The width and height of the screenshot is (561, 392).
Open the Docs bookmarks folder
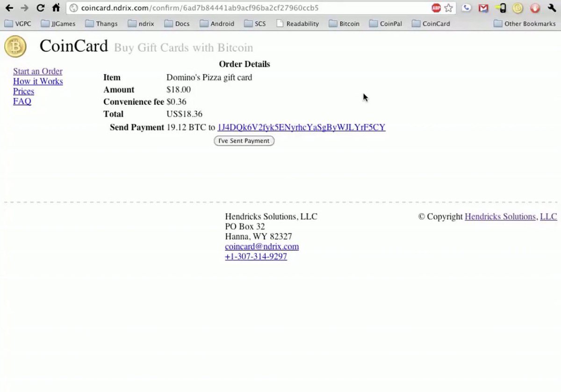(x=177, y=23)
